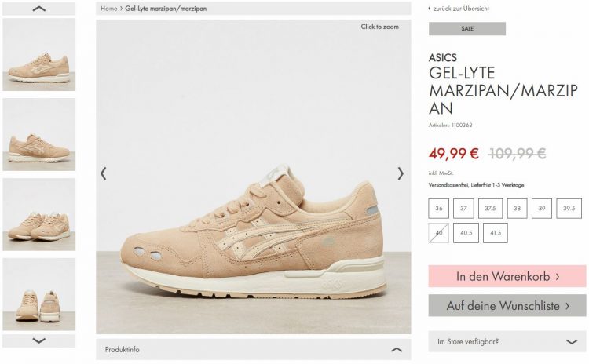Advance to the next product image arrow
589x364 pixels.
tap(401, 173)
